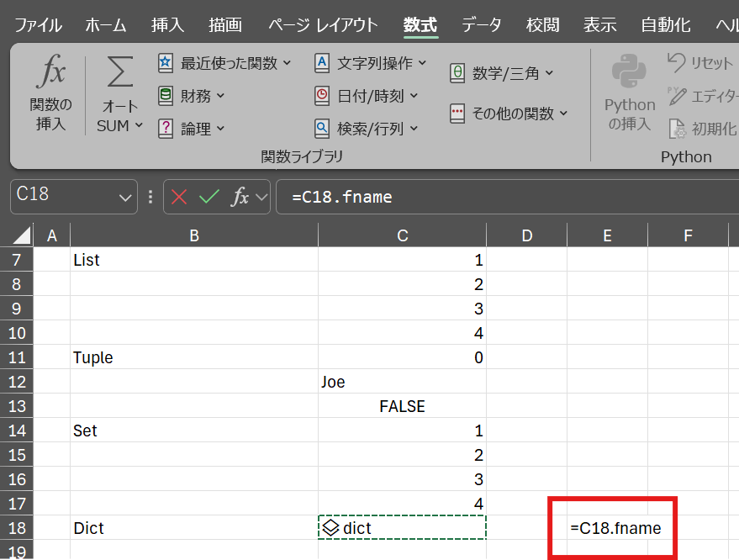Click the cell labeled Dict in column B
The image size is (739, 560).
(194, 528)
